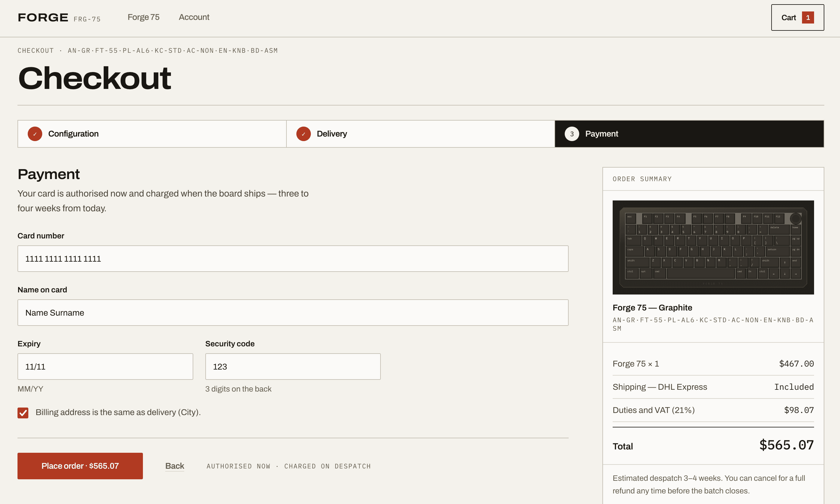The width and height of the screenshot is (840, 504).
Task: Focus the Name on card field
Action: pos(293,313)
